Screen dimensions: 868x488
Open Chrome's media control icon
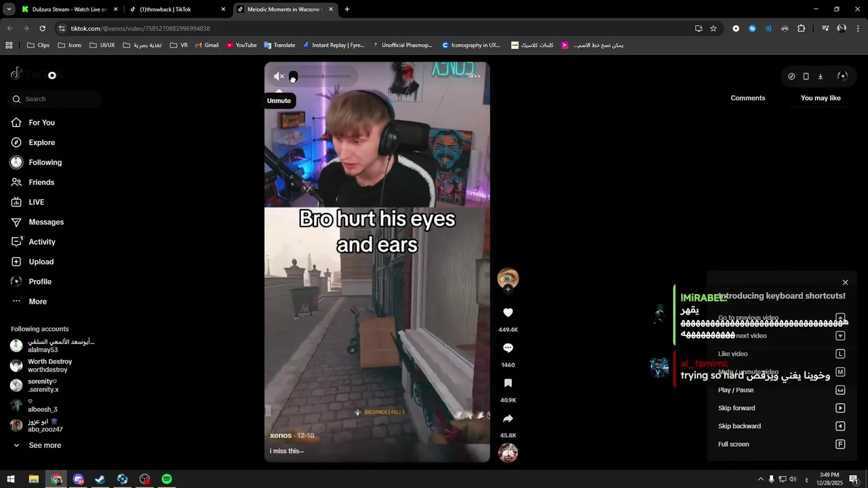click(x=825, y=28)
